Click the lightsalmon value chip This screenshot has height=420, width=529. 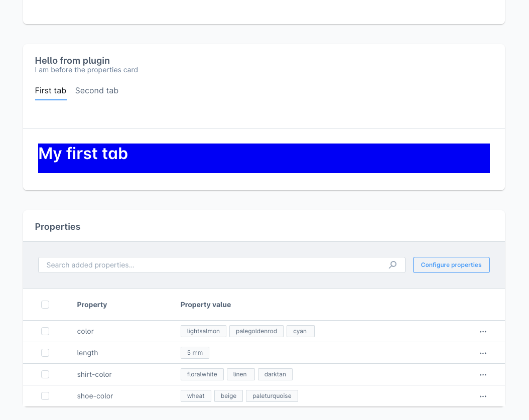(x=203, y=331)
